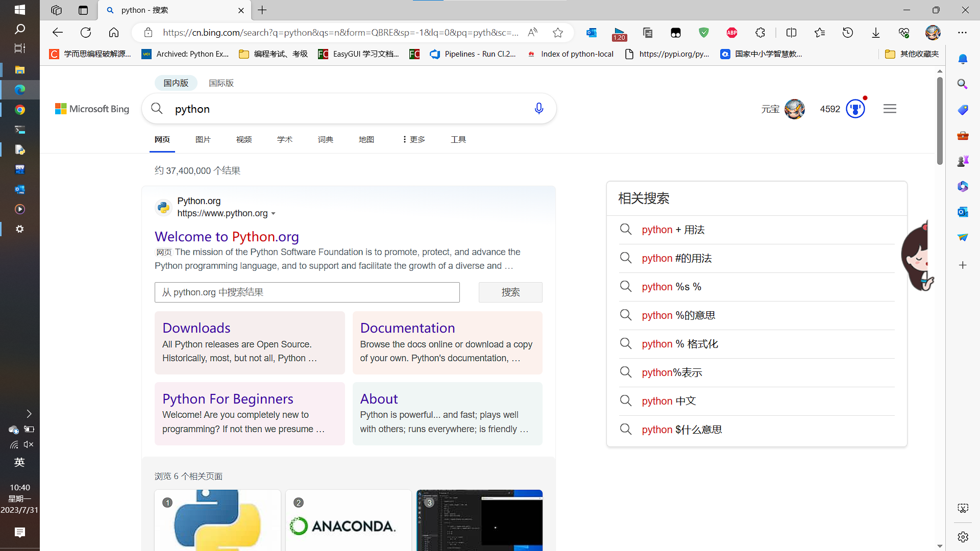
Task: Open Pipelines - Run CI bookmark
Action: 473,54
